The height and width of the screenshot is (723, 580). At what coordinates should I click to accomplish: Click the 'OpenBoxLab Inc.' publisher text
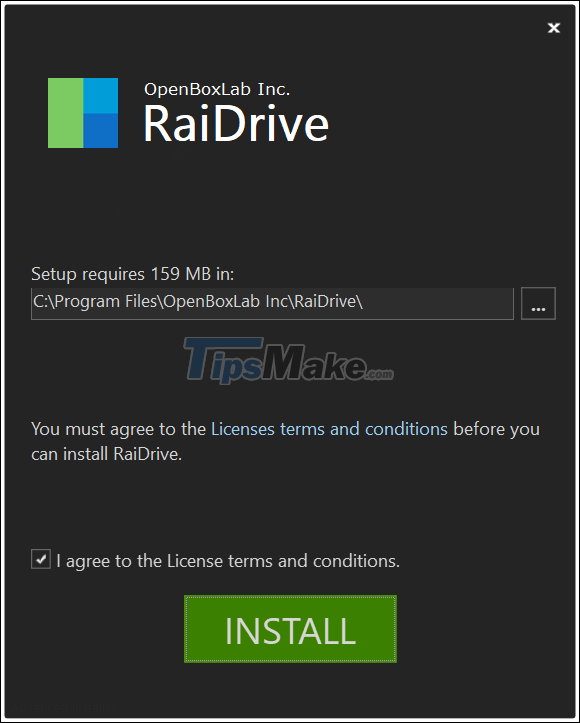point(217,89)
